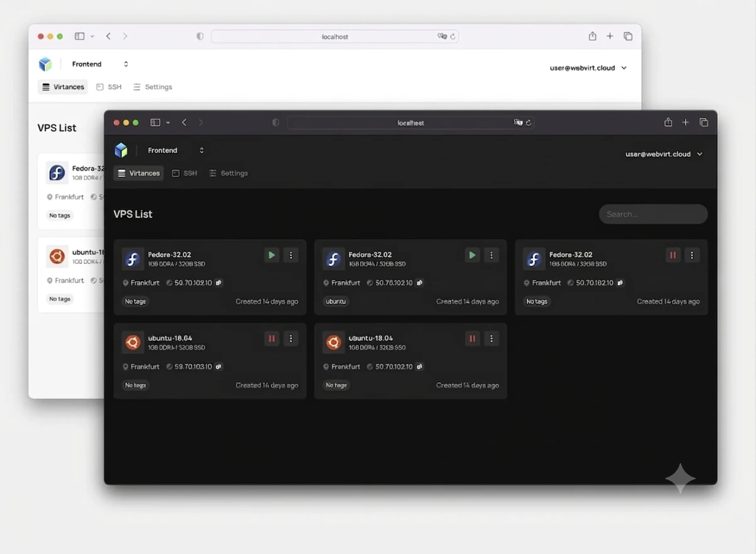Go back in dark browser window

[184, 122]
